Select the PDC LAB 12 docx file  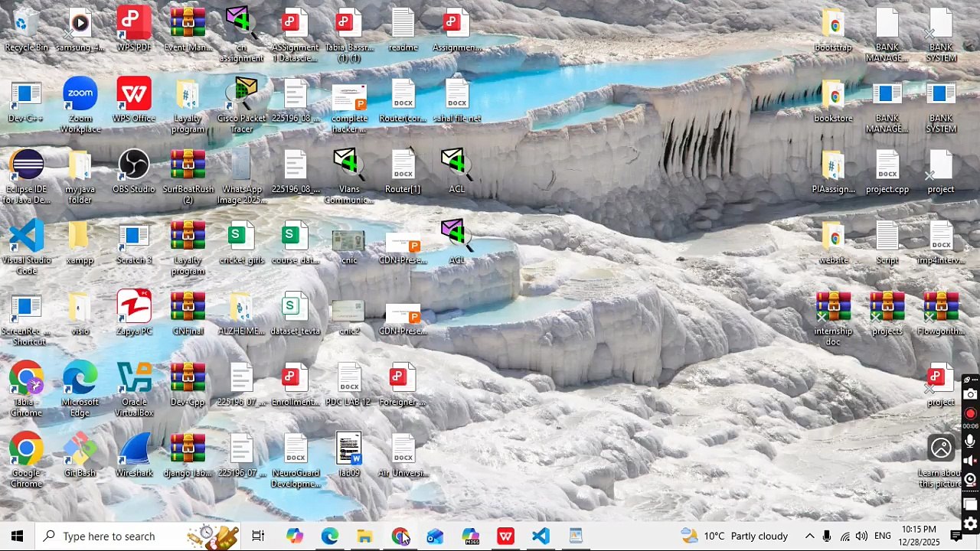click(349, 386)
